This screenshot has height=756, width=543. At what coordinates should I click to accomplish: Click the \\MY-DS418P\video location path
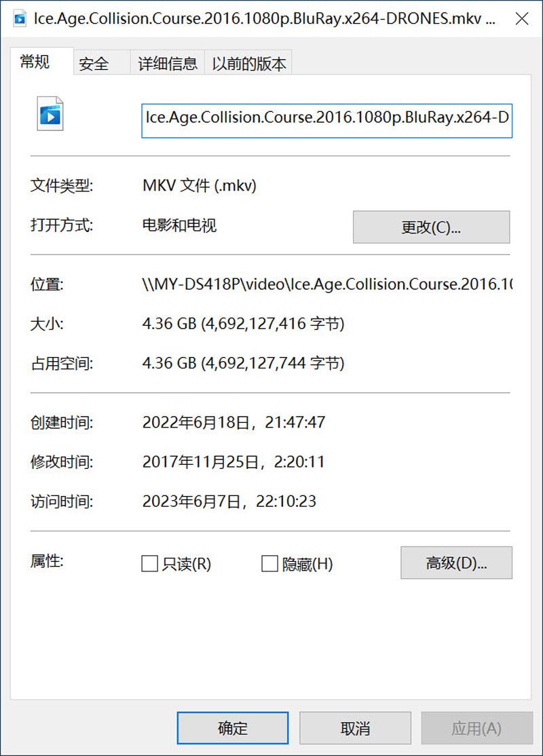327,284
